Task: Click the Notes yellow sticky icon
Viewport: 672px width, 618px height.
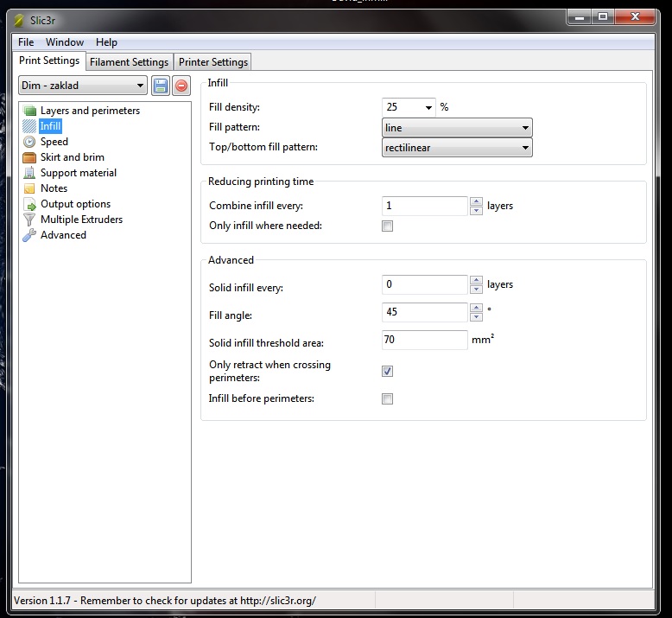Action: click(x=29, y=188)
